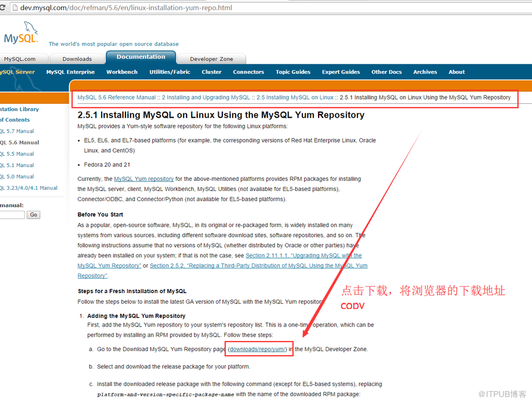
Task: Click the browser address bar URL
Action: 126,7
